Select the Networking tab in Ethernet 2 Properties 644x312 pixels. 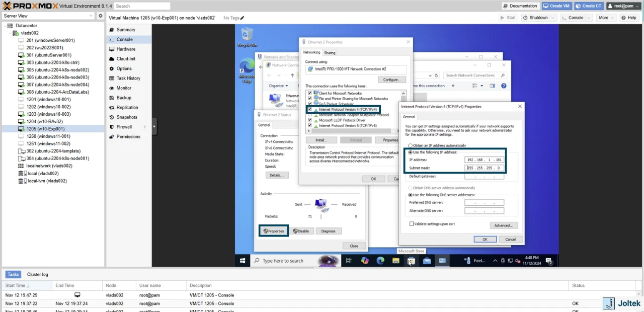tap(311, 52)
